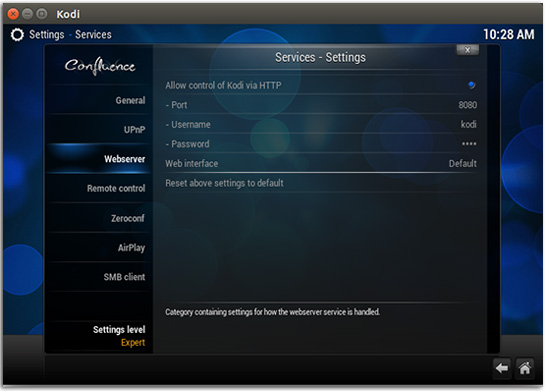Toggle Allow control of Kodi via HTTP
The image size is (550, 391).
[x=321, y=85]
